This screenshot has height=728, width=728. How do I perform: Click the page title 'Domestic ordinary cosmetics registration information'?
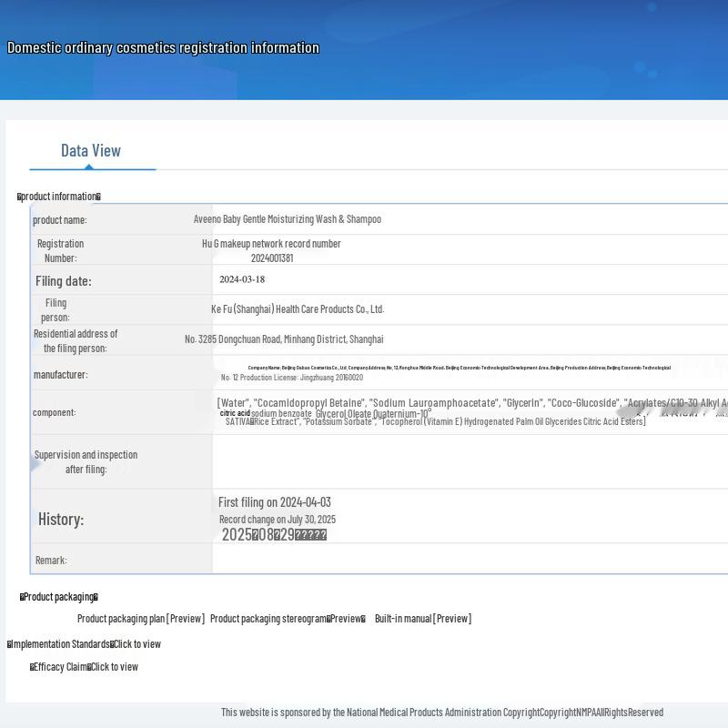coord(163,48)
